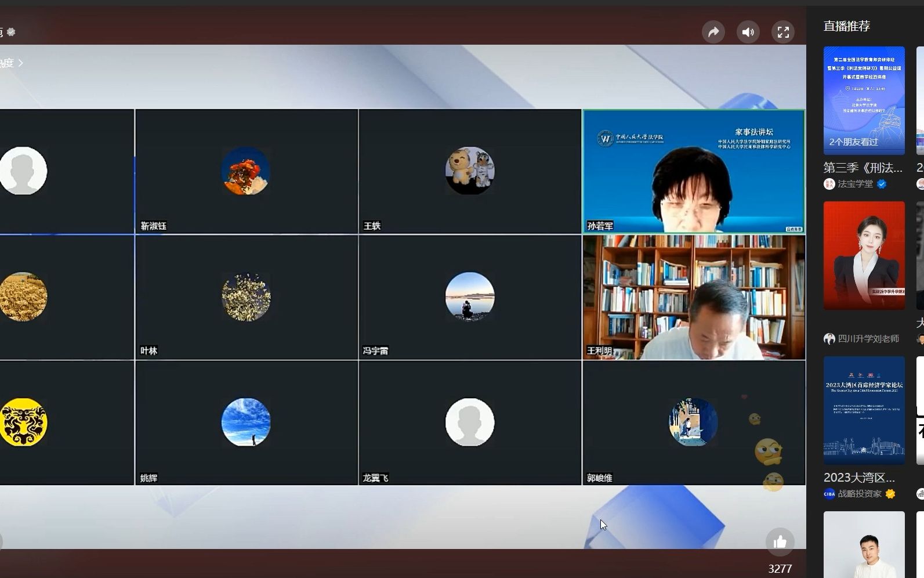Expand the 热度 chevron
The height and width of the screenshot is (578, 924).
[20, 63]
